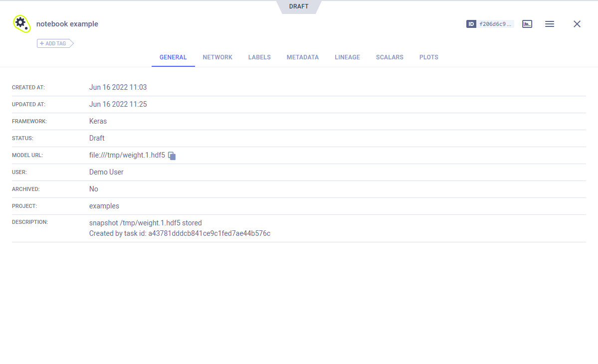
Task: Click the description text about the stored snapshot
Action: [146, 223]
